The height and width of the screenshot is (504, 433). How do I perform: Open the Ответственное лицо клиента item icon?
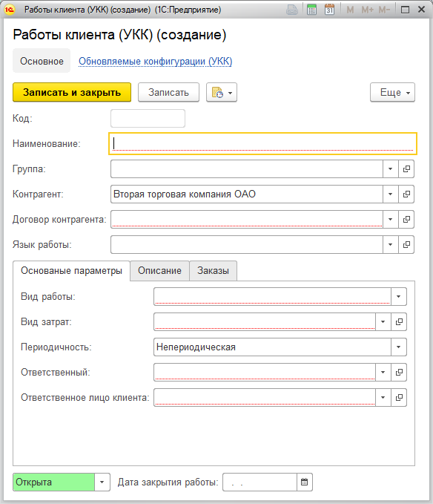[x=399, y=398]
